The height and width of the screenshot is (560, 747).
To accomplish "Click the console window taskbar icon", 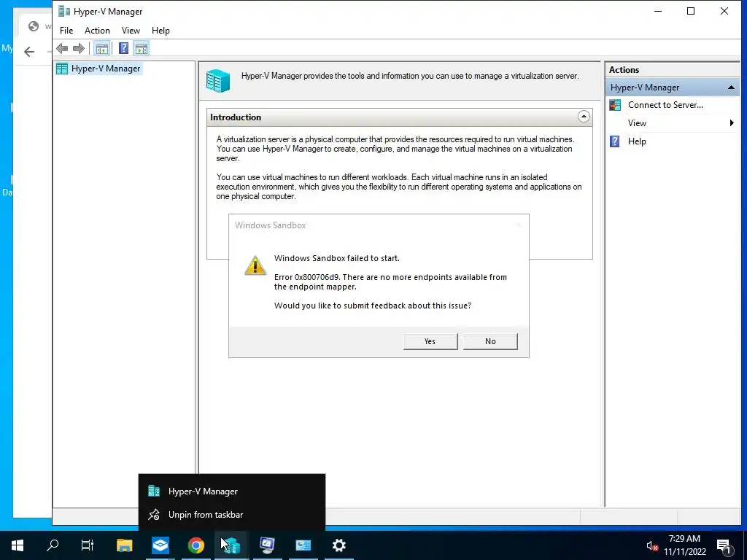I will click(x=303, y=545).
